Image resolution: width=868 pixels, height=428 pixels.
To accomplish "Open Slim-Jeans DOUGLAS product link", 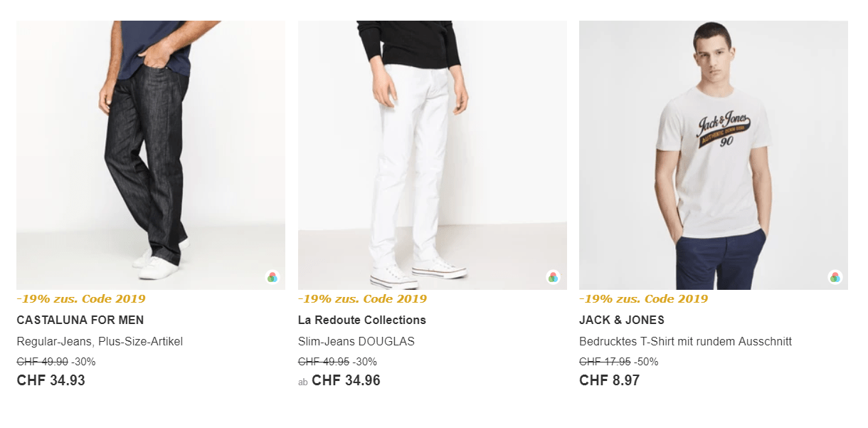I will tap(356, 341).
